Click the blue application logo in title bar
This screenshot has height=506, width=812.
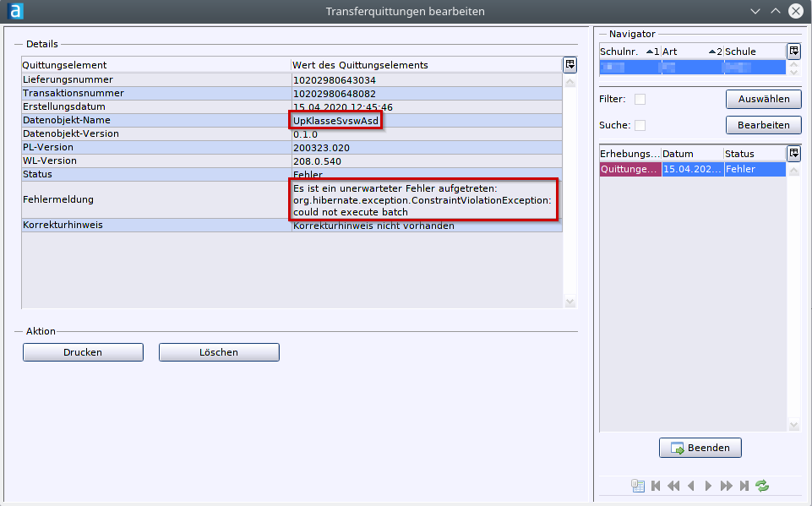15,11
